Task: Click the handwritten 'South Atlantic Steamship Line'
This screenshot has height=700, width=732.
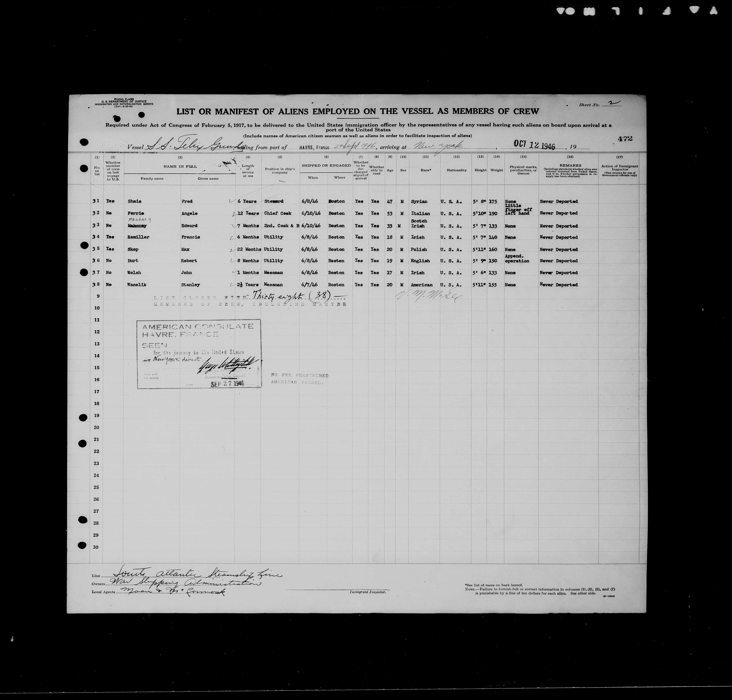Action: [x=197, y=574]
